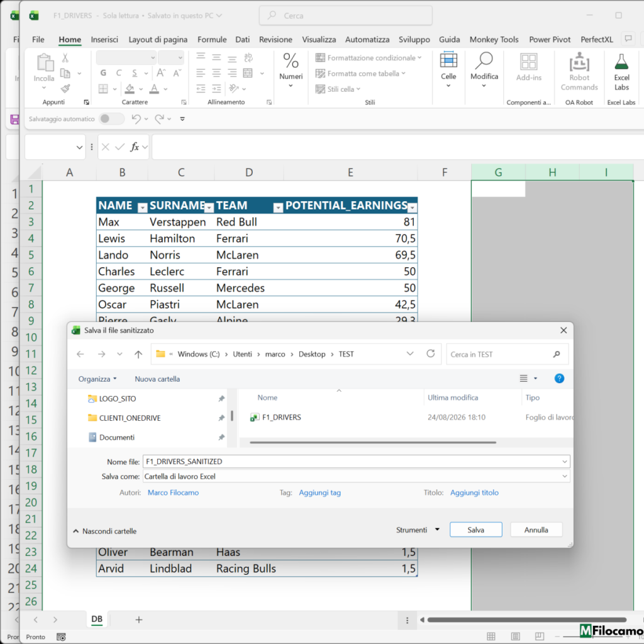Click the increase font size icon
This screenshot has width=644, height=644.
click(x=161, y=73)
